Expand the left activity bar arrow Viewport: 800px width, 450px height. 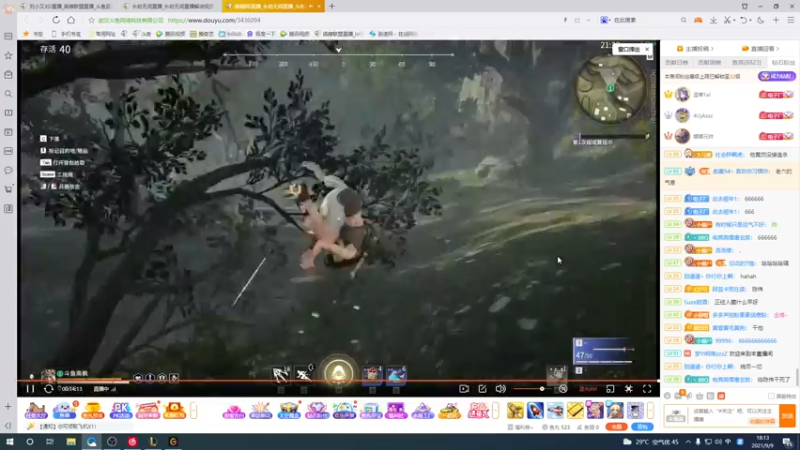tap(193, 410)
